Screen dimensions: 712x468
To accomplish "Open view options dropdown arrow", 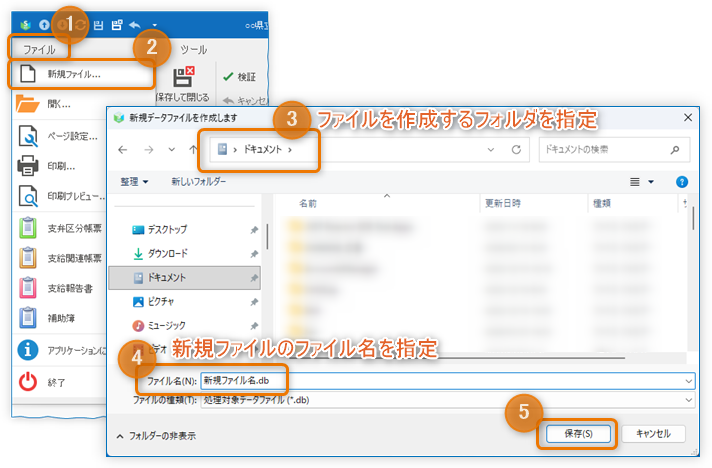I will (651, 182).
